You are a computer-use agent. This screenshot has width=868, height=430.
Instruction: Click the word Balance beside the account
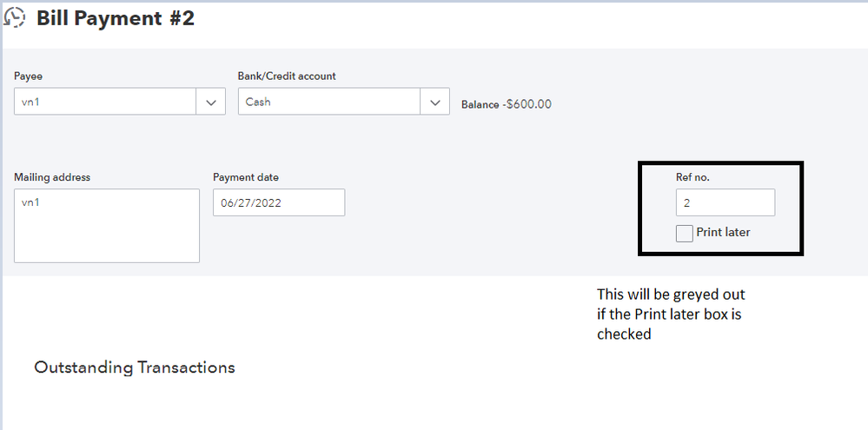[480, 104]
